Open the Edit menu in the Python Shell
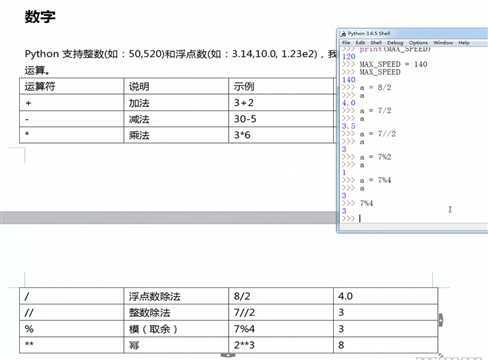This screenshot has height=360, width=488. pos(360,43)
